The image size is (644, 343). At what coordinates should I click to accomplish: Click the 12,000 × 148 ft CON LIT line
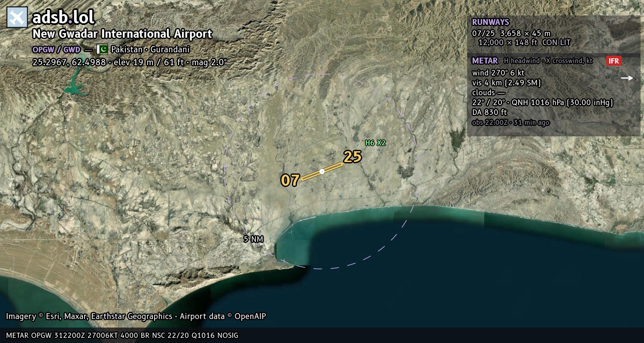pos(524,42)
